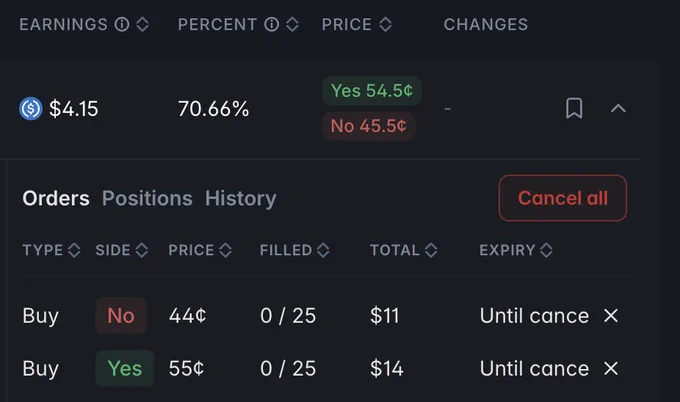Click the info icon next to EARNINGS

tap(122, 24)
